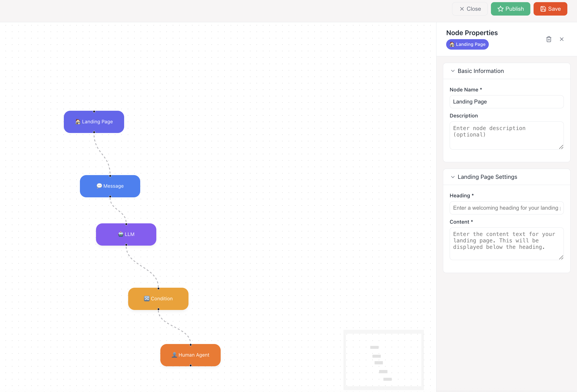
Task: Click the house icon on the Landing Page node
Action: pyautogui.click(x=78, y=122)
